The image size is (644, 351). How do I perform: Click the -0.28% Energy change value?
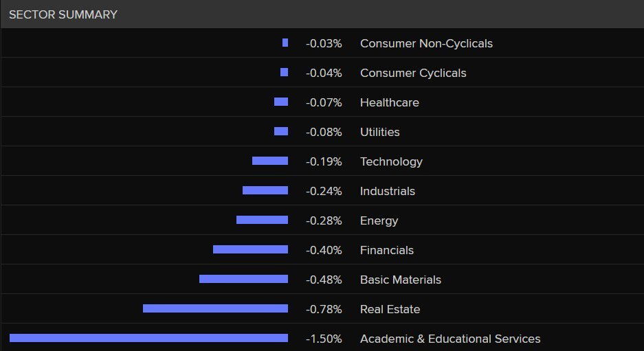point(324,220)
